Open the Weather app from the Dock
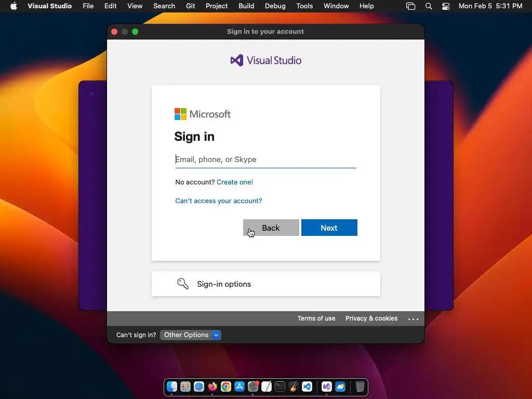The width and height of the screenshot is (532, 399). point(340,387)
